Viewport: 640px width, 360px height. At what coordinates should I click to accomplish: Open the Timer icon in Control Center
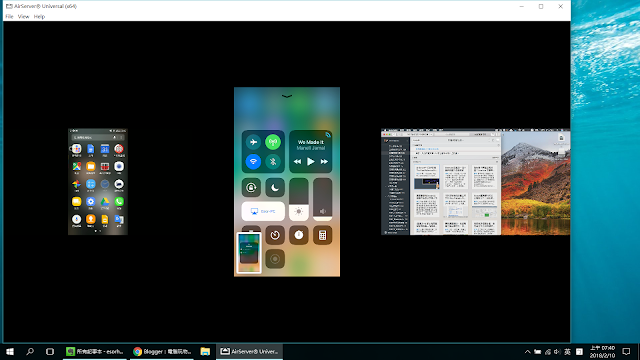click(275, 235)
